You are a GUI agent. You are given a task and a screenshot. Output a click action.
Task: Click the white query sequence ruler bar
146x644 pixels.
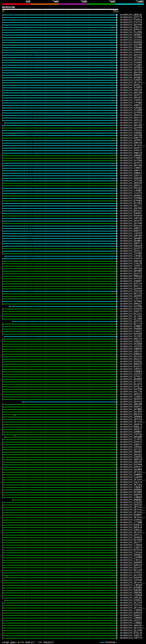click(x=60, y=9)
